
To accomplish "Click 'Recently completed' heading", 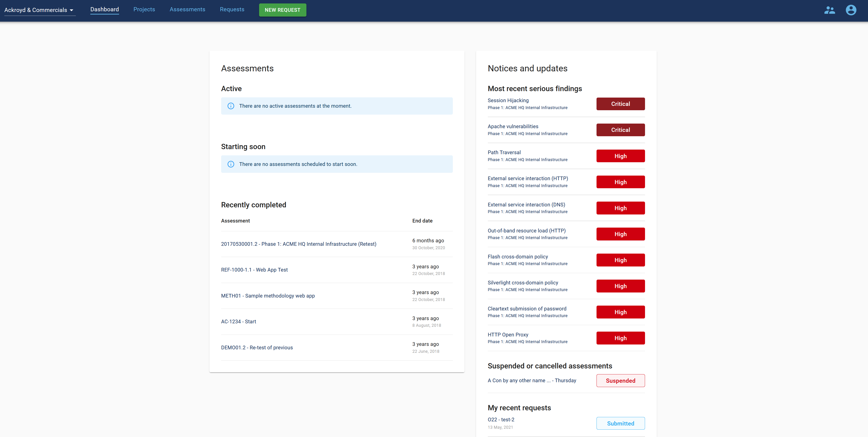I will (x=253, y=205).
